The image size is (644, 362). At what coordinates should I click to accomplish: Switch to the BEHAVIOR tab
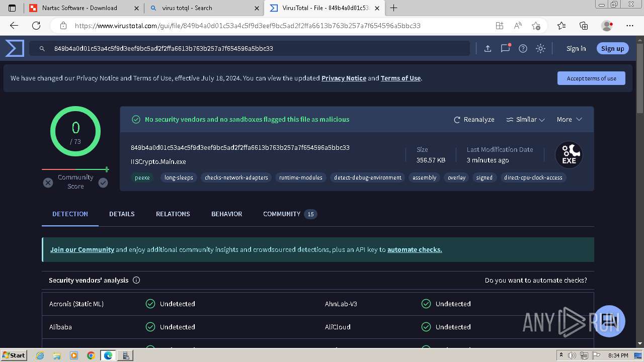point(226,214)
